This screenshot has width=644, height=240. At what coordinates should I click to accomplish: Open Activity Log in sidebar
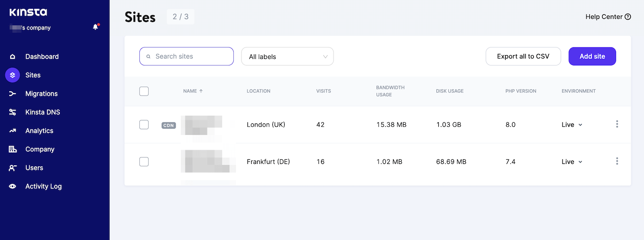[43, 186]
